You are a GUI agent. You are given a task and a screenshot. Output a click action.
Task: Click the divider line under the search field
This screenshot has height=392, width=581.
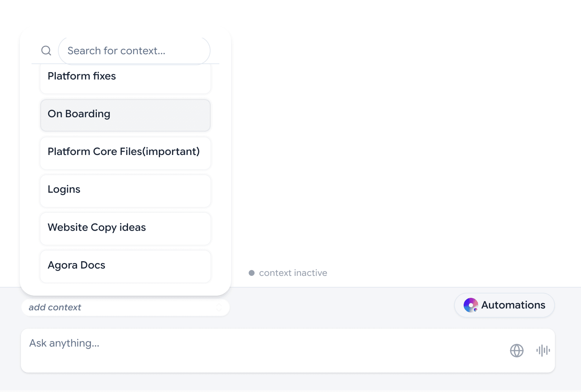click(x=125, y=64)
